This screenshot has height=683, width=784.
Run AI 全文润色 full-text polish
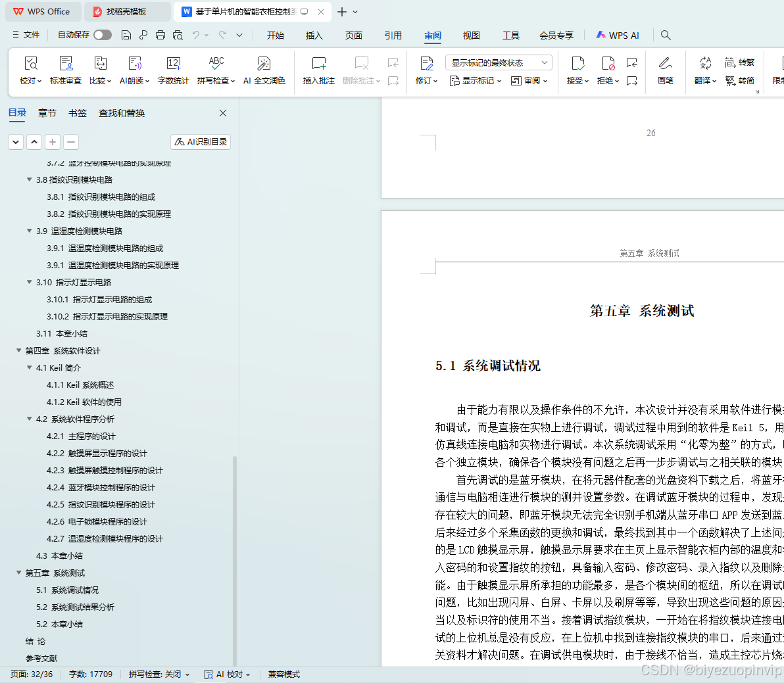(x=264, y=70)
